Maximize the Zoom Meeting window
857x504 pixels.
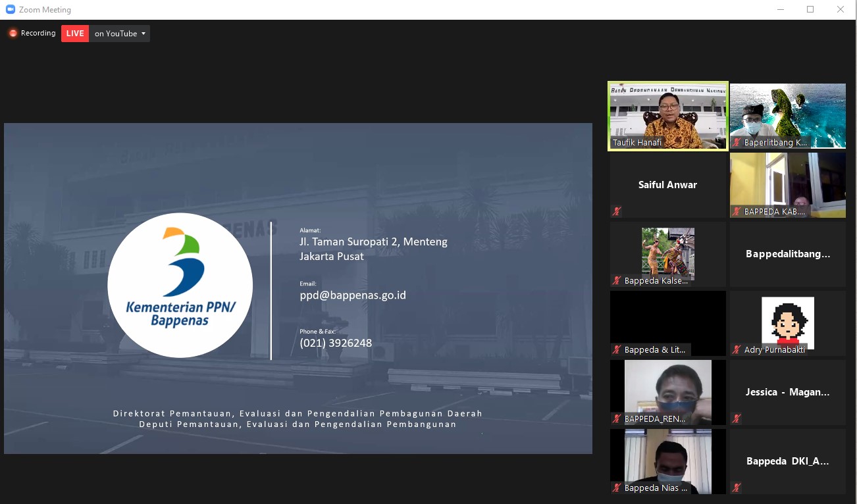[810, 9]
